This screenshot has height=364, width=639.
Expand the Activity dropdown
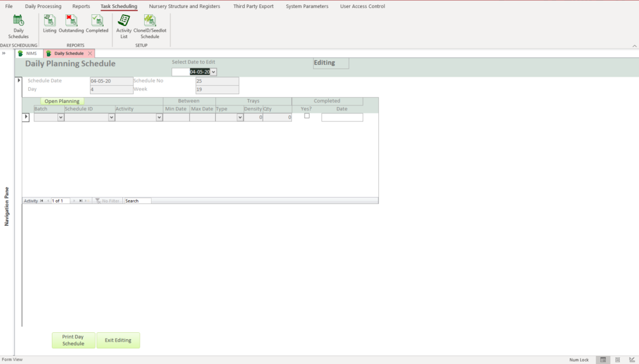(159, 117)
